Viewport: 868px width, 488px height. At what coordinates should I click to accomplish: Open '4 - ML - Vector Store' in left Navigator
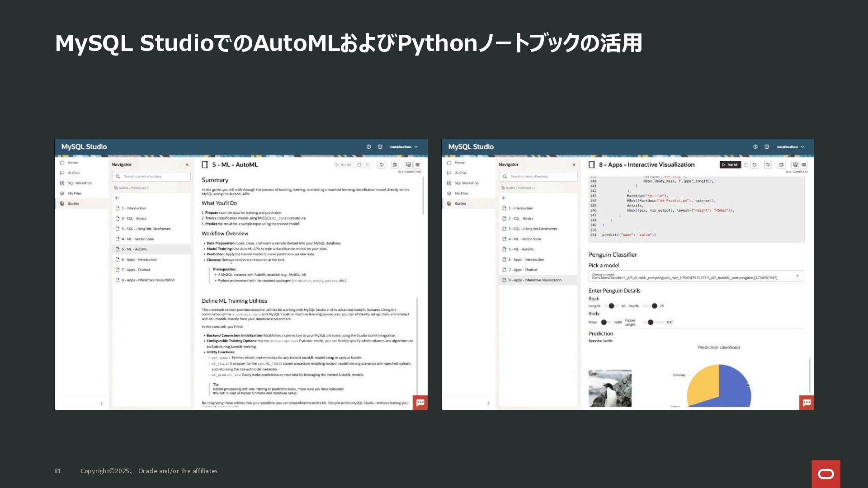click(x=137, y=239)
